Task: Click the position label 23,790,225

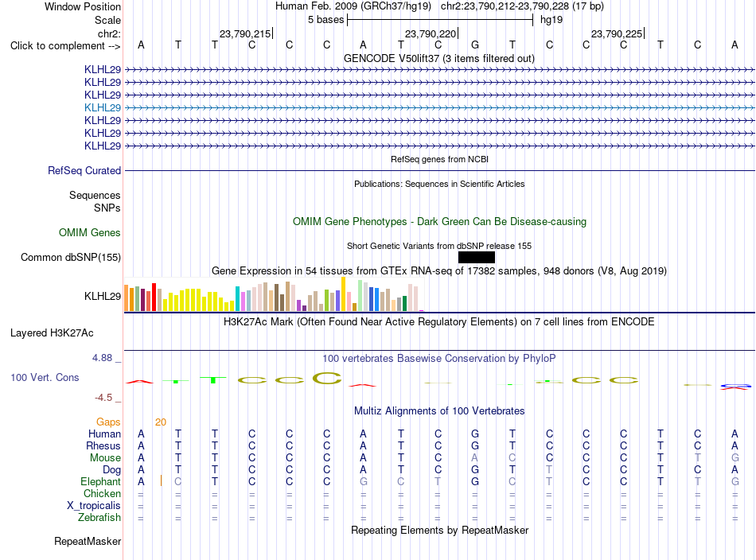Action: pyautogui.click(x=617, y=33)
